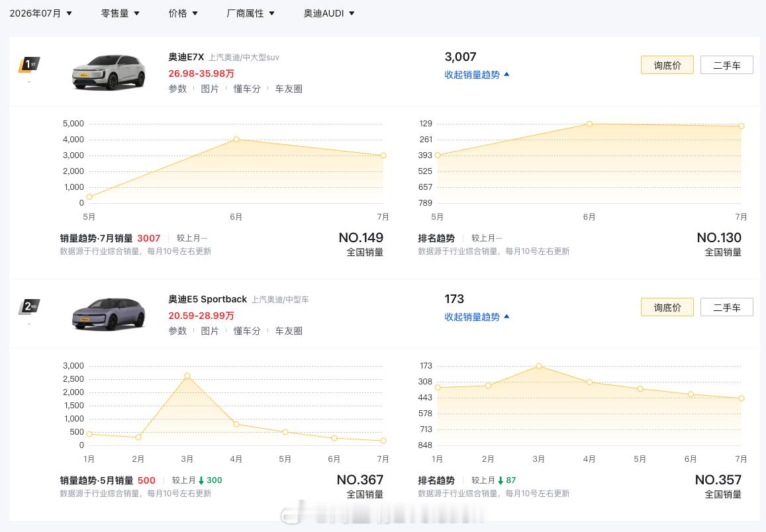This screenshot has width=766, height=532.
Task: Select 2月 point on E5 Sportback sales chart
Action: (138, 437)
